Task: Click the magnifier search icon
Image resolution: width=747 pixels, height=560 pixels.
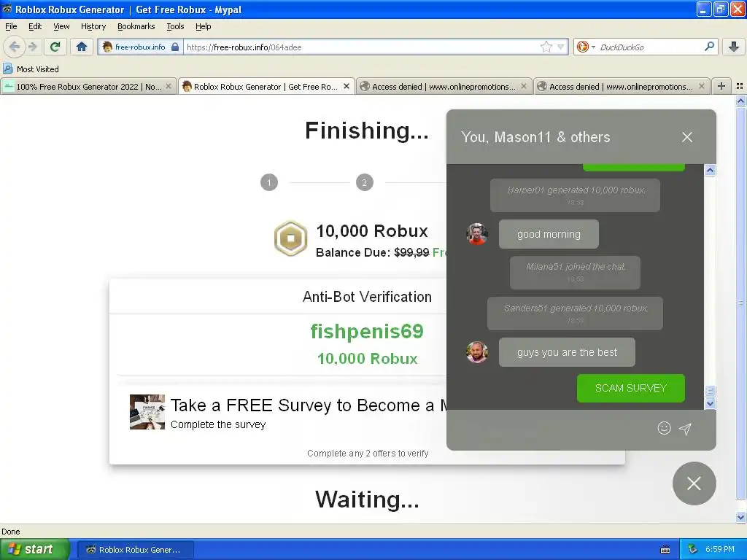Action: click(709, 47)
